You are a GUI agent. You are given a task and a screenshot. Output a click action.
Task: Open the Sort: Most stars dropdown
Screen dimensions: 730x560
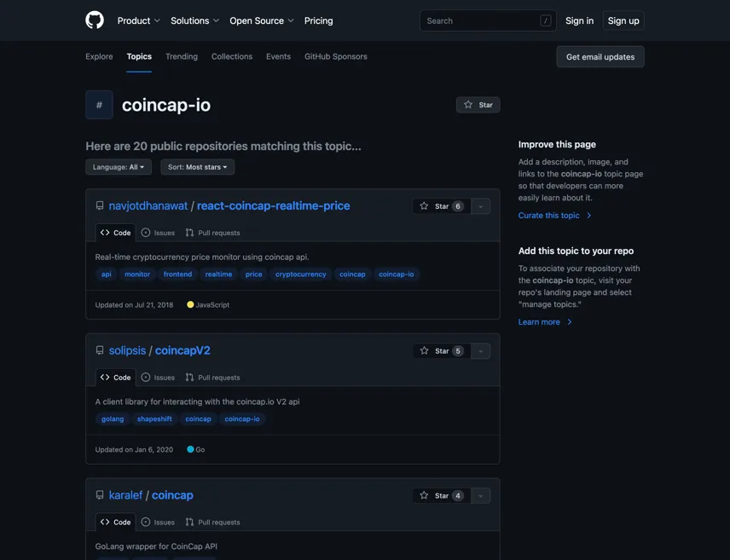(x=197, y=167)
